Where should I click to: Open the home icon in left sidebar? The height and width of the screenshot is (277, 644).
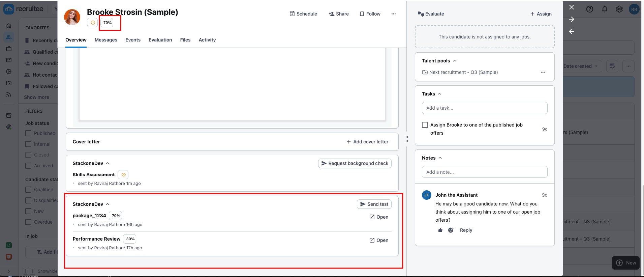[9, 26]
